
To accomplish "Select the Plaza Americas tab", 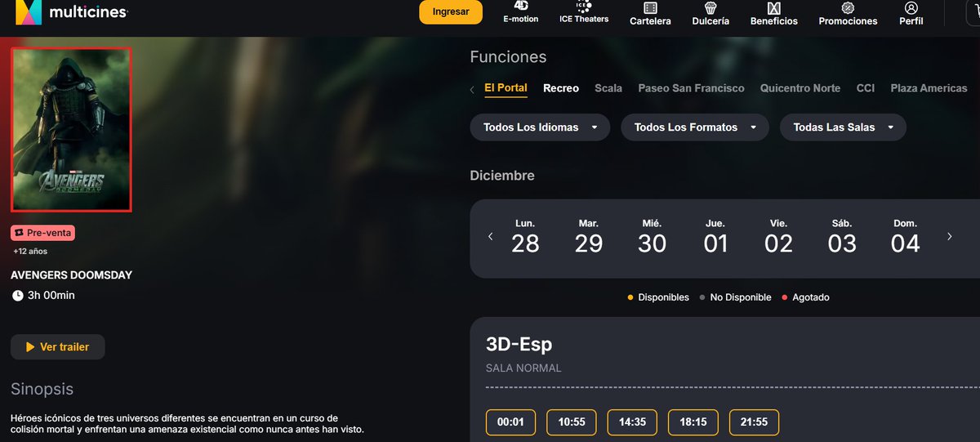I will point(929,88).
